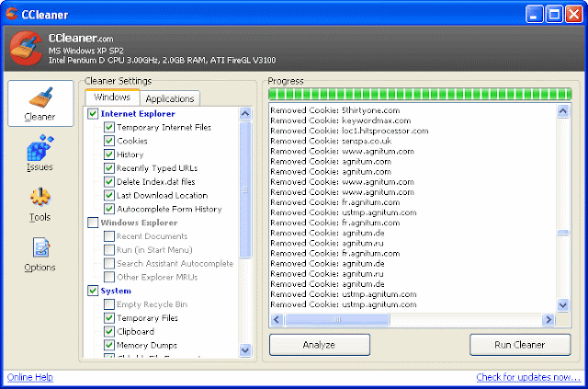The width and height of the screenshot is (588, 389).
Task: Open the Cleaner section brush icon
Action: pyautogui.click(x=40, y=97)
